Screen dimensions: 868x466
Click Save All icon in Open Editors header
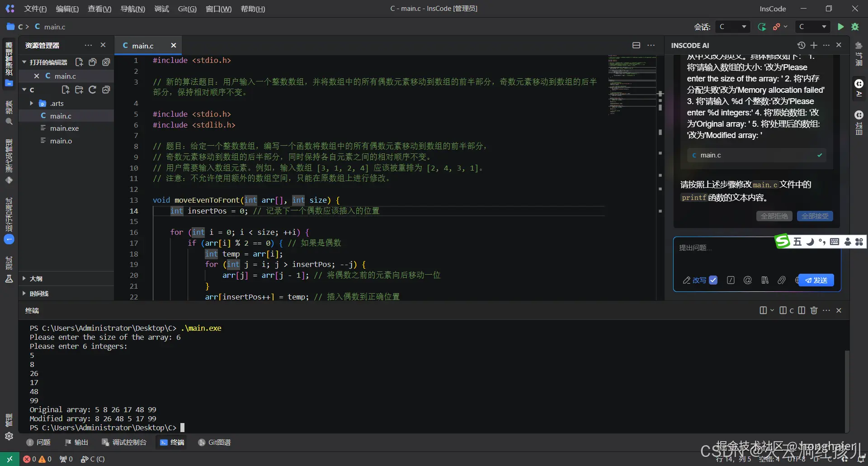(x=93, y=62)
